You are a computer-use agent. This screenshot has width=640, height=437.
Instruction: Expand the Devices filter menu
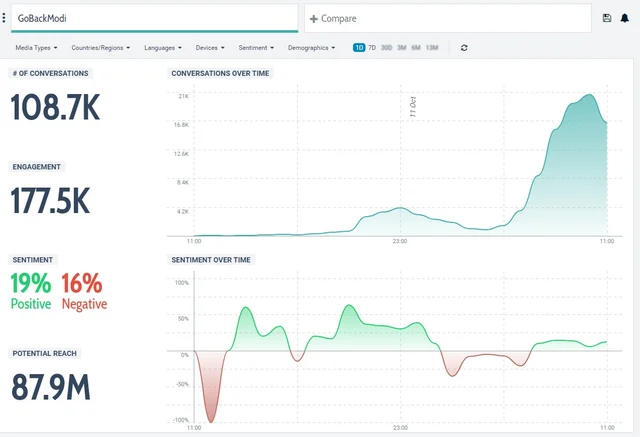click(x=210, y=48)
